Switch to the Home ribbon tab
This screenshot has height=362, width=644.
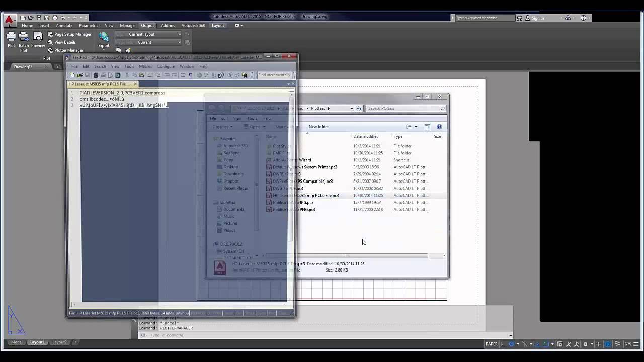[x=27, y=26]
